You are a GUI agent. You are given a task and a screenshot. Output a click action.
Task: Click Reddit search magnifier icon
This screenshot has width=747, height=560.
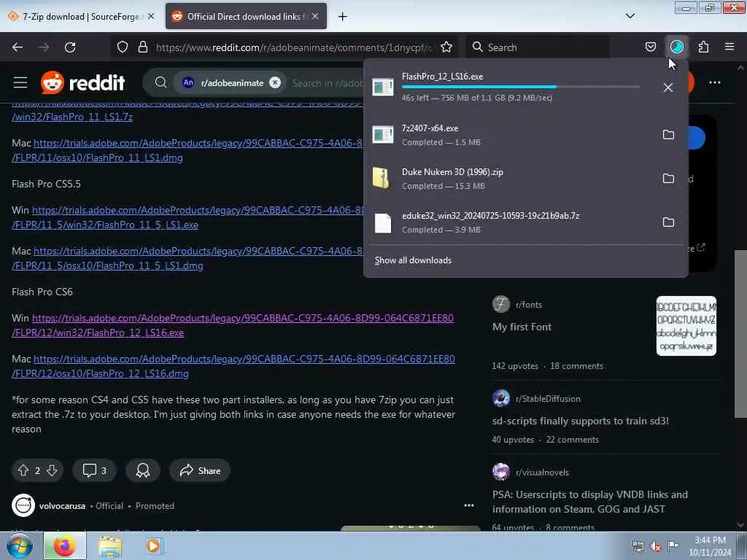pos(161,83)
